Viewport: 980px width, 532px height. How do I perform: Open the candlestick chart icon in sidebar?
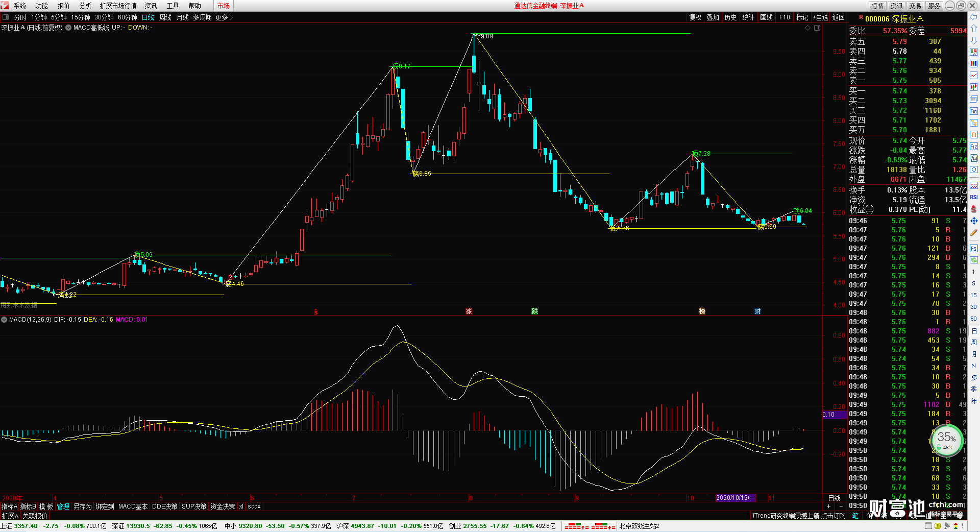[x=973, y=87]
